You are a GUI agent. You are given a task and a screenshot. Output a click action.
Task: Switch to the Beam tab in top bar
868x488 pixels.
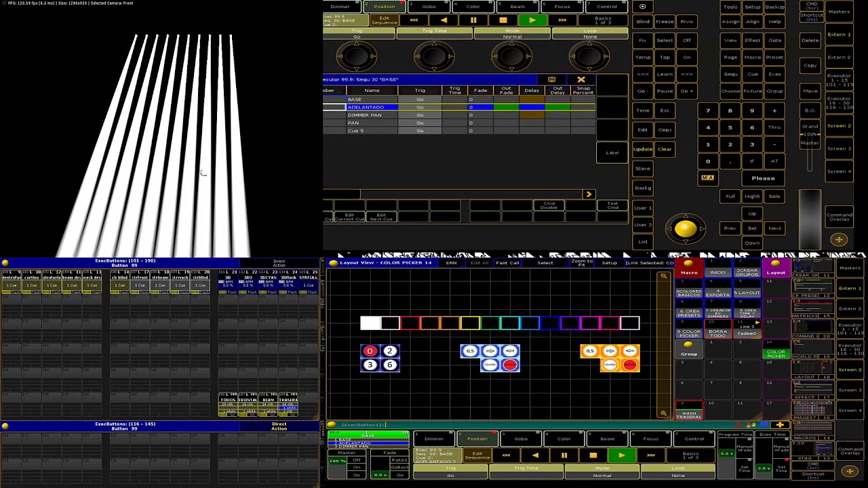click(x=517, y=7)
